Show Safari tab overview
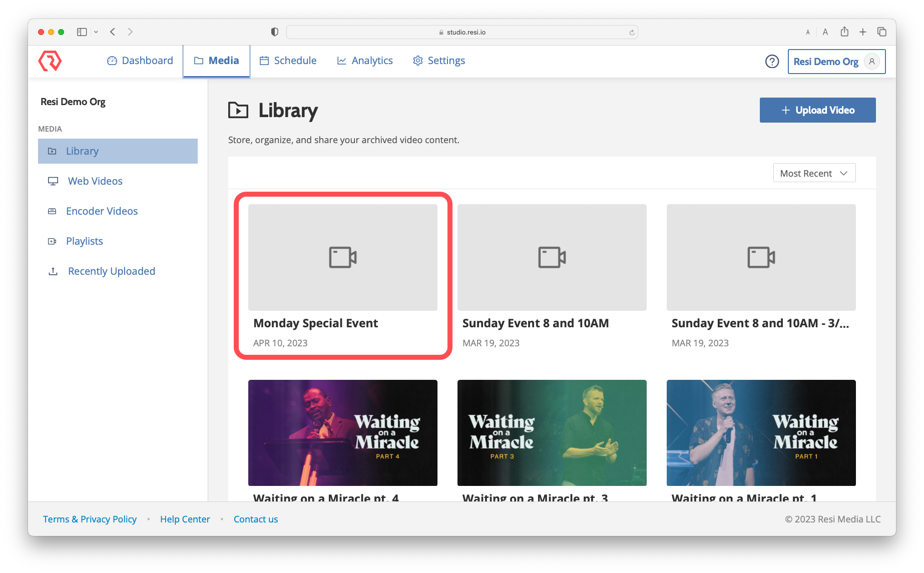The height and width of the screenshot is (573, 924). click(x=882, y=32)
